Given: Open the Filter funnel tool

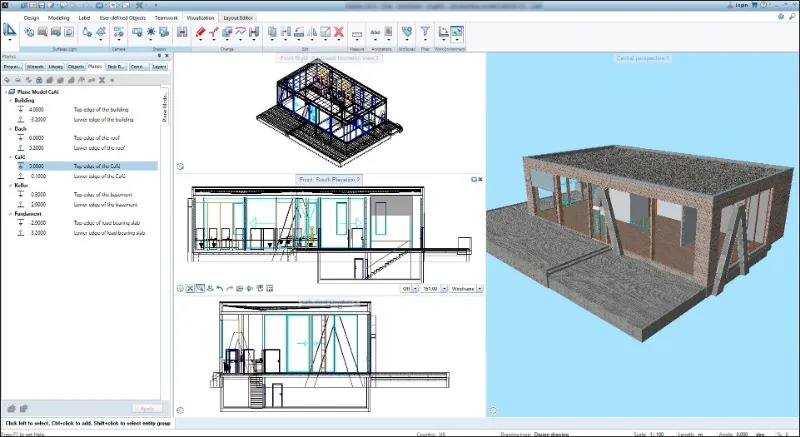Looking at the screenshot, I should tap(425, 32).
